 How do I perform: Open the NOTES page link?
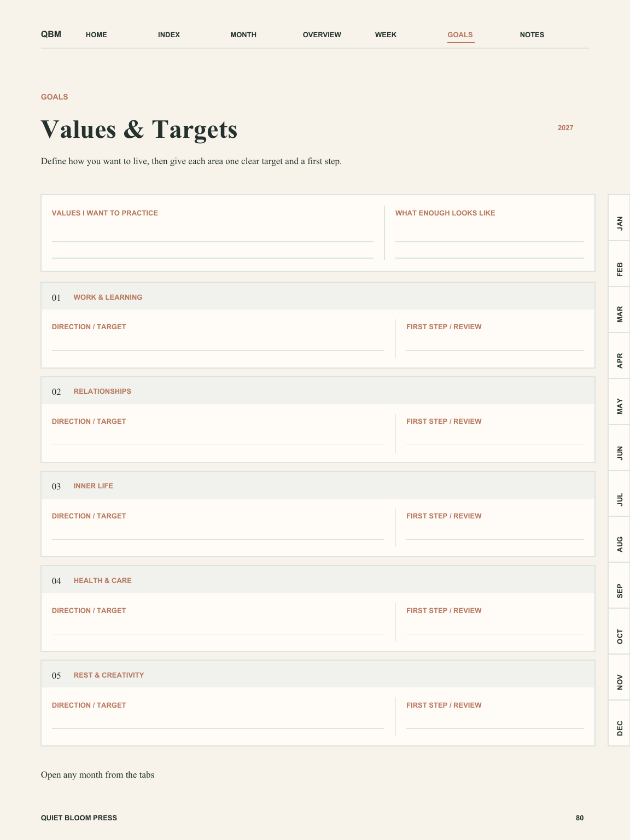532,34
